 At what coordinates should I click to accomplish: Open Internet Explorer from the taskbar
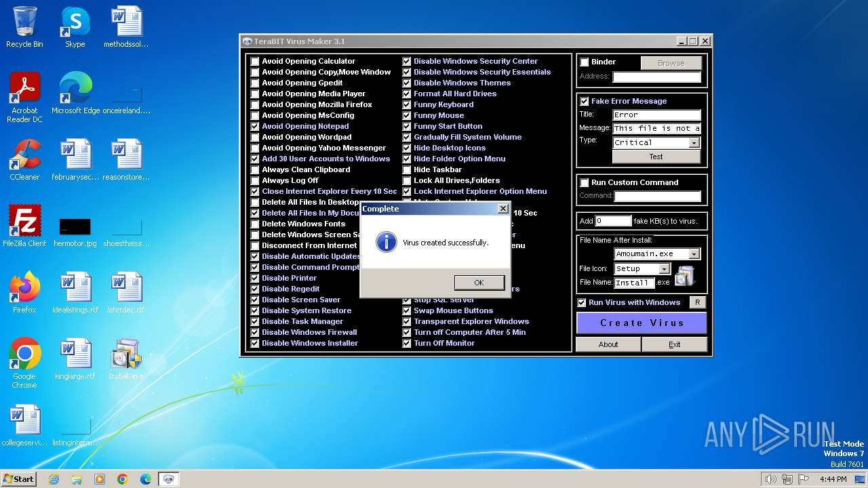(54, 479)
